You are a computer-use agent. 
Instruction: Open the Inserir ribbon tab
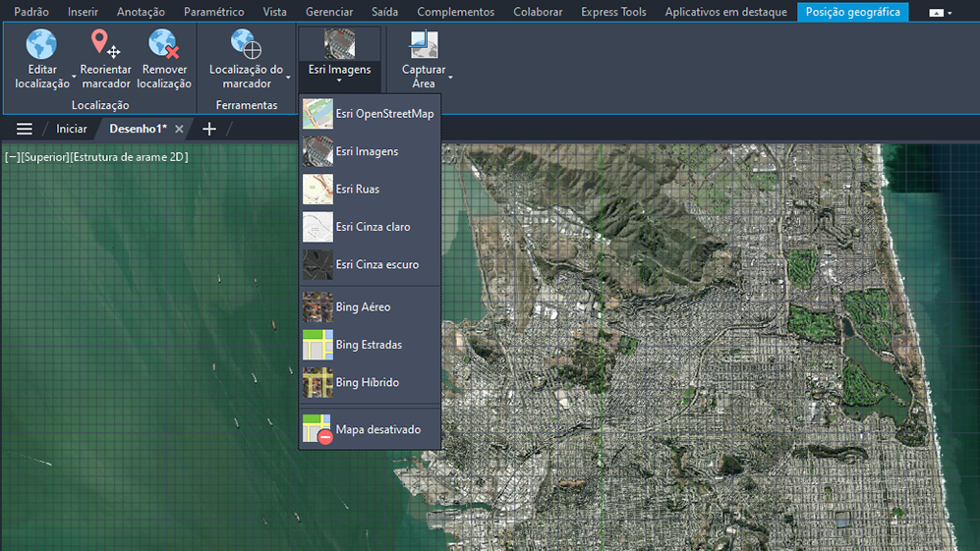point(83,12)
